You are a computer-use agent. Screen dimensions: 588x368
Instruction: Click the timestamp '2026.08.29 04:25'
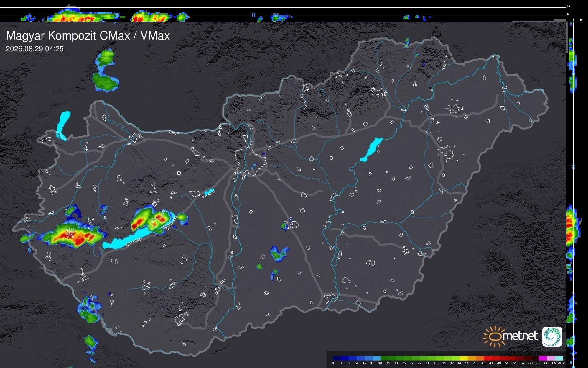pyautogui.click(x=35, y=49)
